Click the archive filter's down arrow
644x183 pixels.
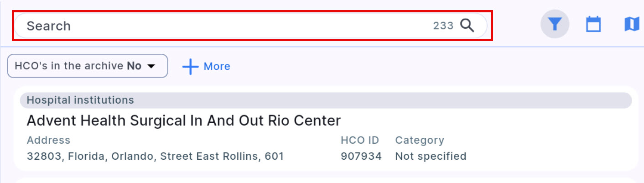pyautogui.click(x=151, y=67)
